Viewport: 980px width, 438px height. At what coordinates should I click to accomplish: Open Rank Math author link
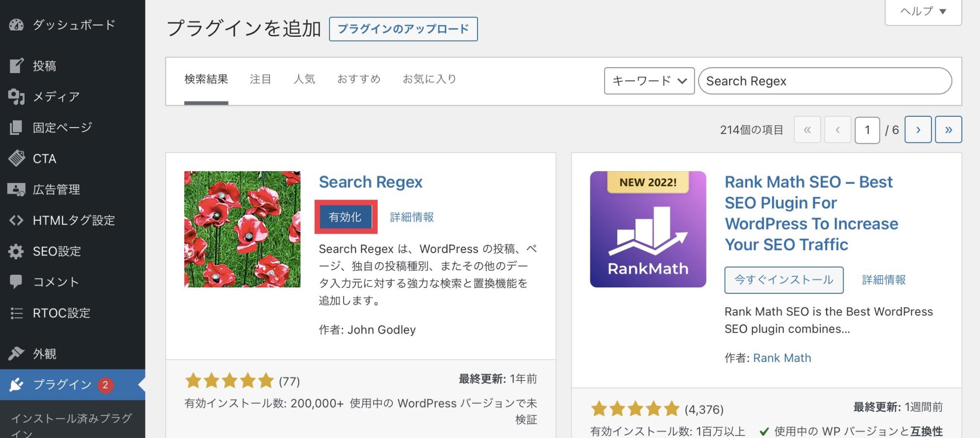coord(782,358)
